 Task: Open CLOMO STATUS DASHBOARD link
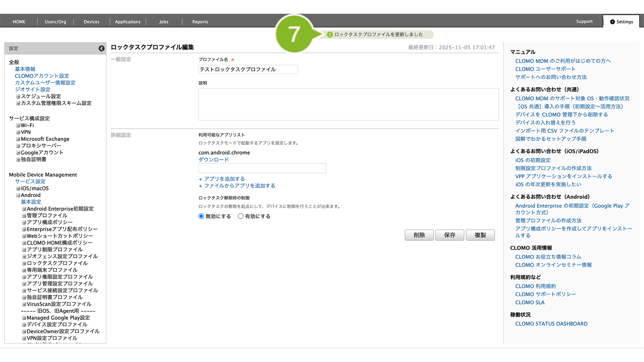(x=551, y=324)
